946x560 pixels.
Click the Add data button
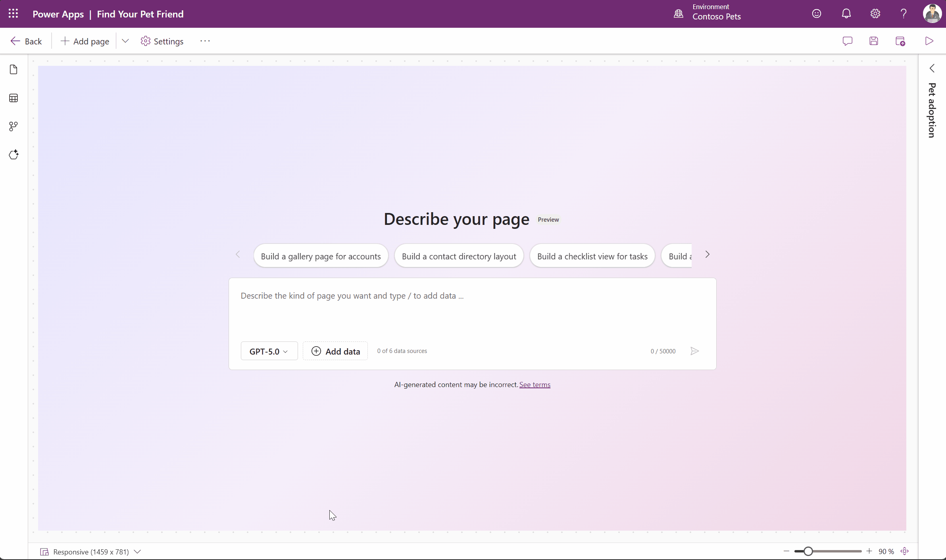(x=335, y=351)
